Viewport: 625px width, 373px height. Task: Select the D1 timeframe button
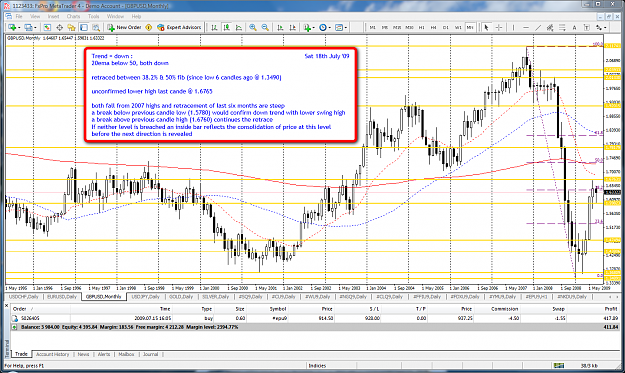[446, 27]
